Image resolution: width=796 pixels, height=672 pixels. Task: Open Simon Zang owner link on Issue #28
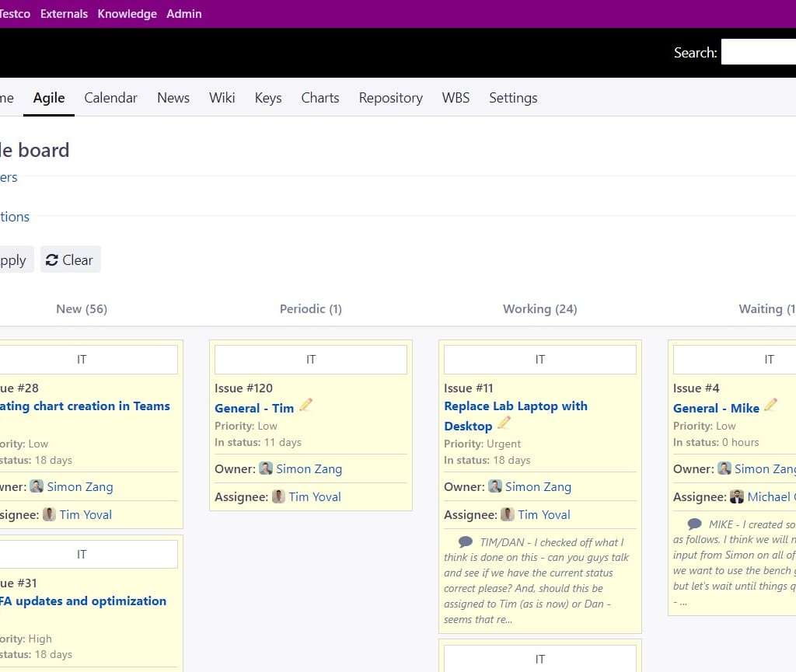pyautogui.click(x=80, y=486)
